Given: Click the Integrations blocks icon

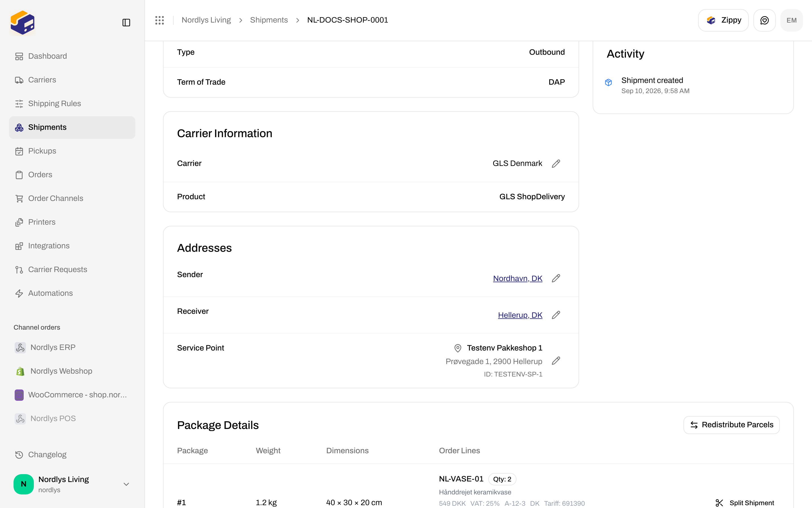Looking at the screenshot, I should 19,246.
